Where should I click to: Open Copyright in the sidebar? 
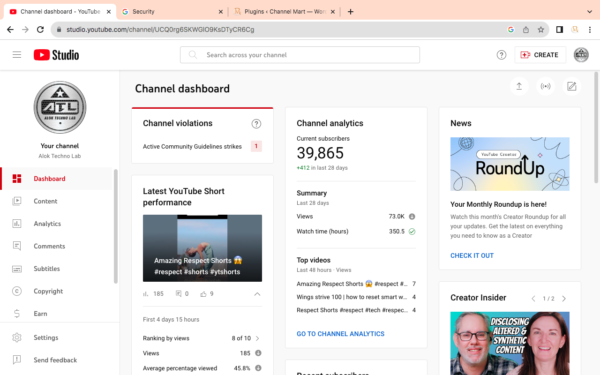pos(57,291)
